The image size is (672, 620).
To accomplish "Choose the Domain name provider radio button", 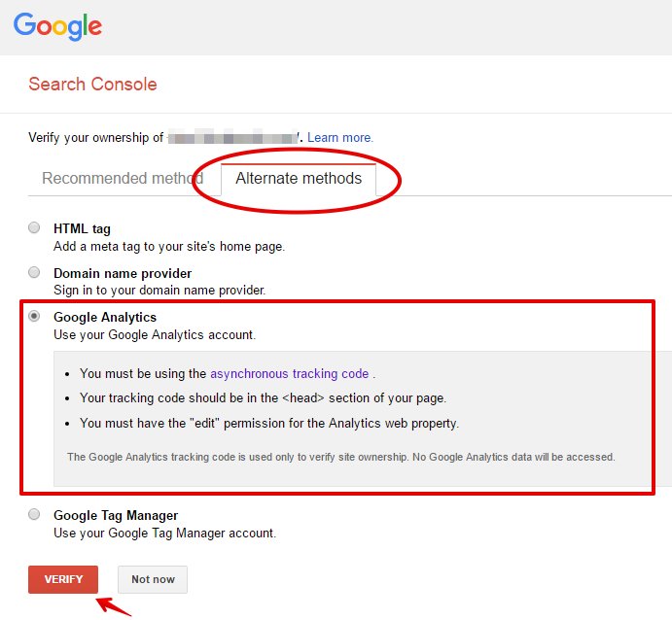I will pyautogui.click(x=34, y=272).
